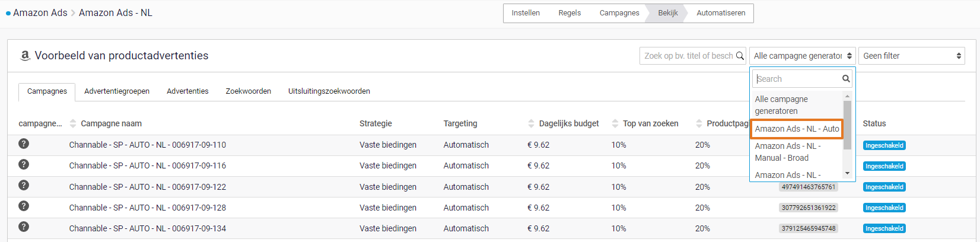Open the Alle campagne generatoren dropdown
This screenshot has height=242, width=980.
pos(802,56)
